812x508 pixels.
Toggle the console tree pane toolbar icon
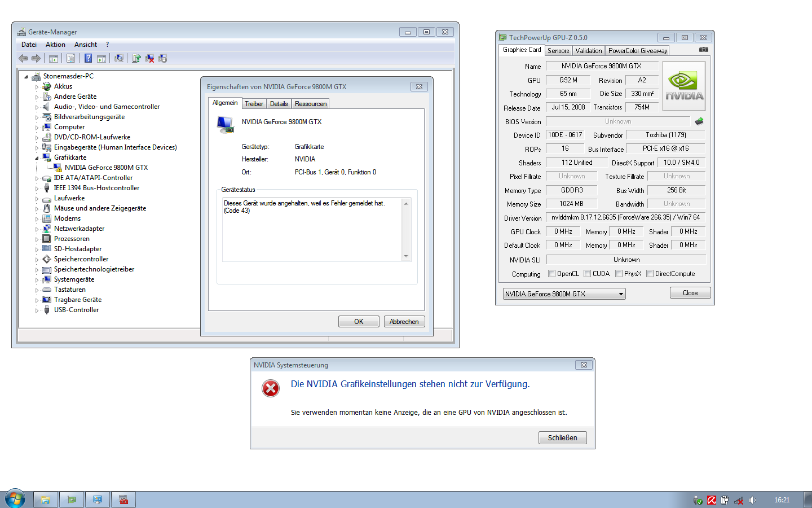[x=54, y=58]
